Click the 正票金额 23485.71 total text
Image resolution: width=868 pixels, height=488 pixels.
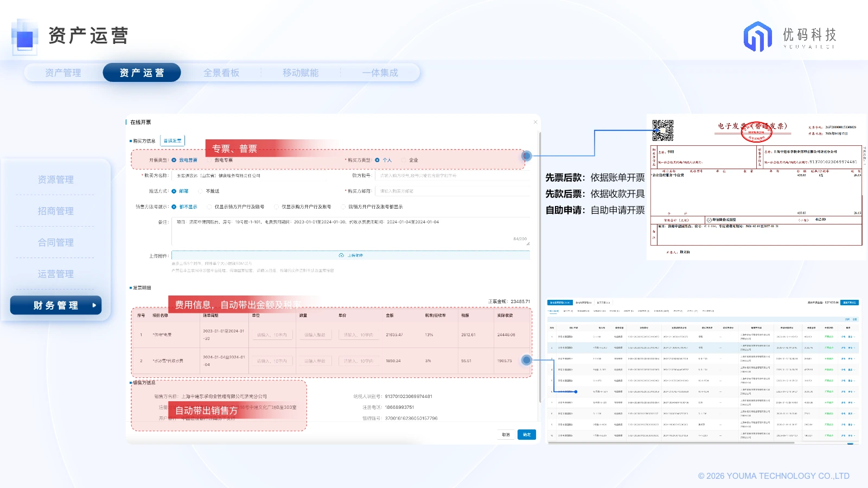coord(509,301)
